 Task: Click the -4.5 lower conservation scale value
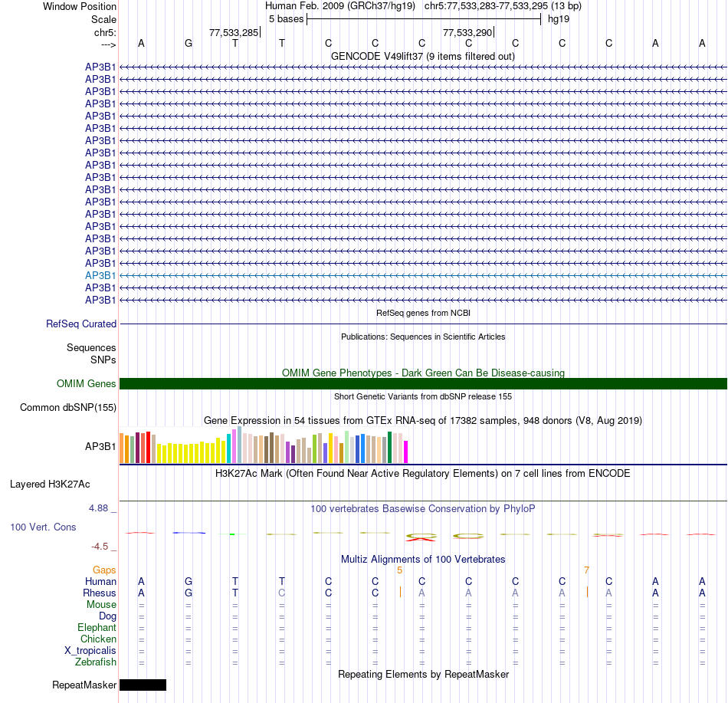pos(100,546)
